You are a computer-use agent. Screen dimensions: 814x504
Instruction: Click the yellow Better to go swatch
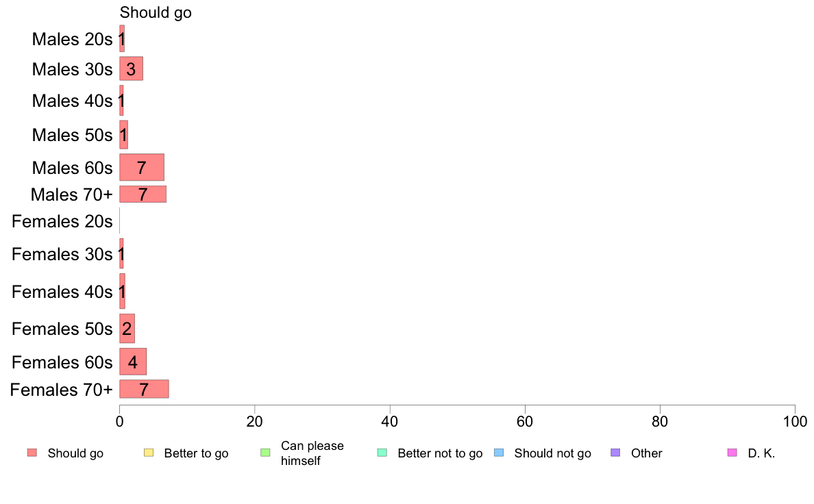pos(149,453)
